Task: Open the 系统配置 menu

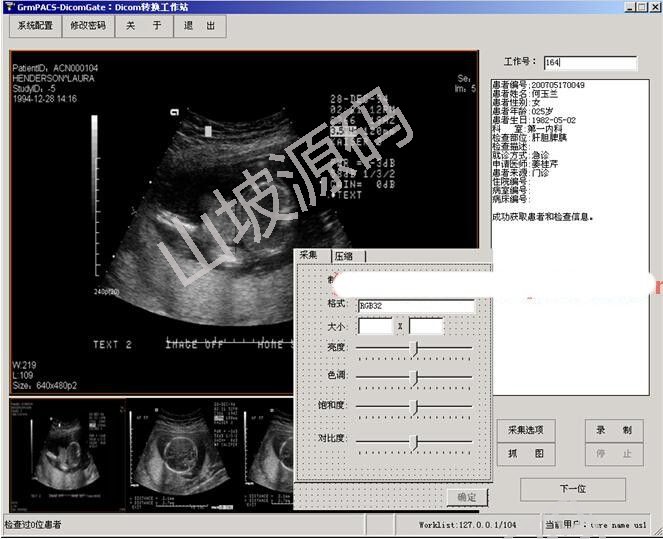Action: tap(35, 26)
